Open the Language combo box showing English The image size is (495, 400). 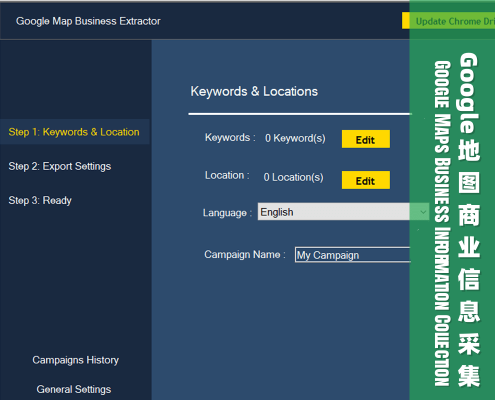(x=343, y=212)
